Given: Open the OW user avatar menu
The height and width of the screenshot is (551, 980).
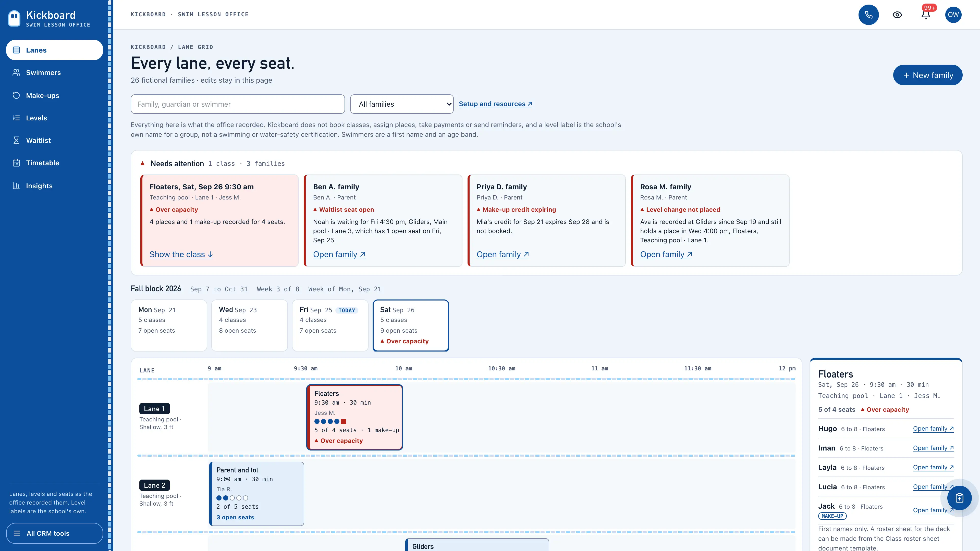Looking at the screenshot, I should [x=953, y=15].
